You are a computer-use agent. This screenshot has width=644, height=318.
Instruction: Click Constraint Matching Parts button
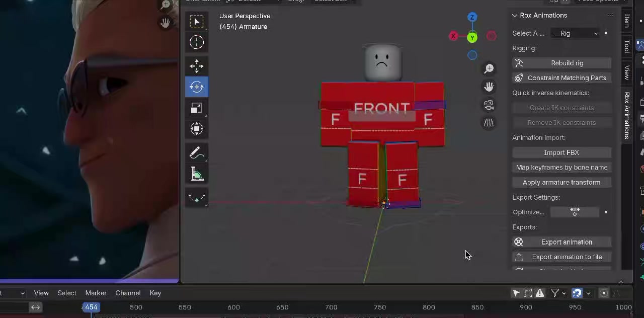(562, 78)
